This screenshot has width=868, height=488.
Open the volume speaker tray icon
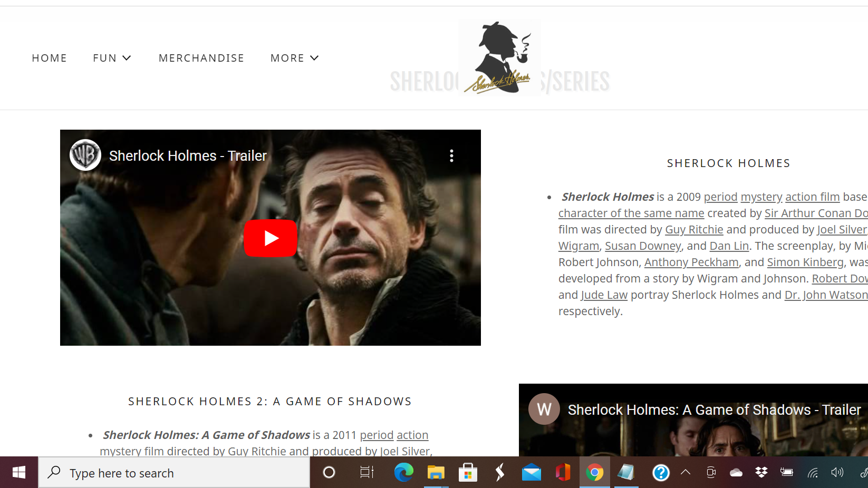[x=837, y=472]
